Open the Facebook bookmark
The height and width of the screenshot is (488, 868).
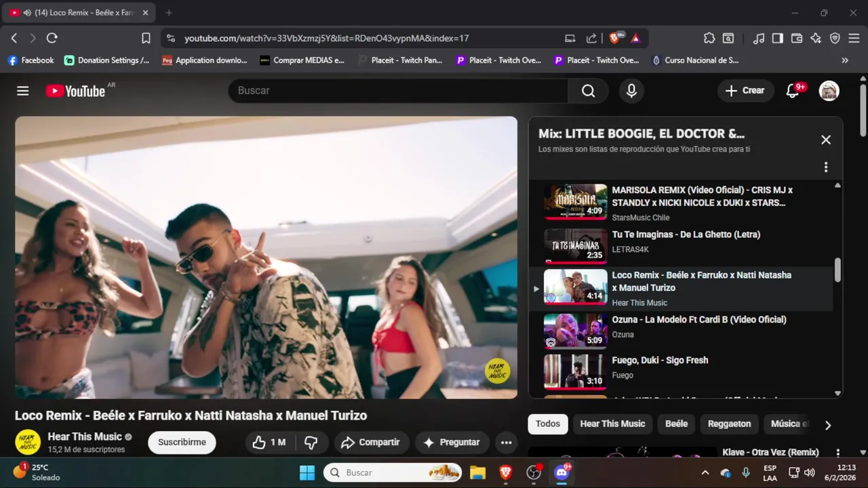(31, 60)
